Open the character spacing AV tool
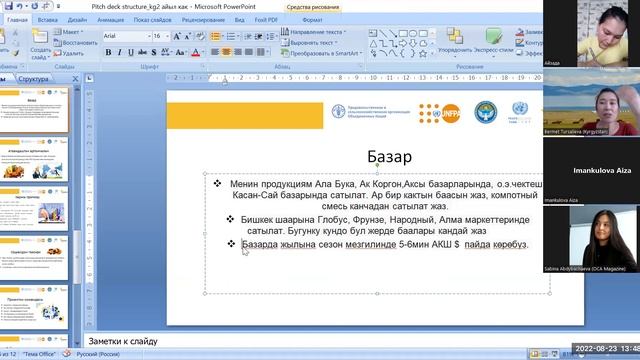Screen dimensions: 640x360 pyautogui.click(x=165, y=52)
